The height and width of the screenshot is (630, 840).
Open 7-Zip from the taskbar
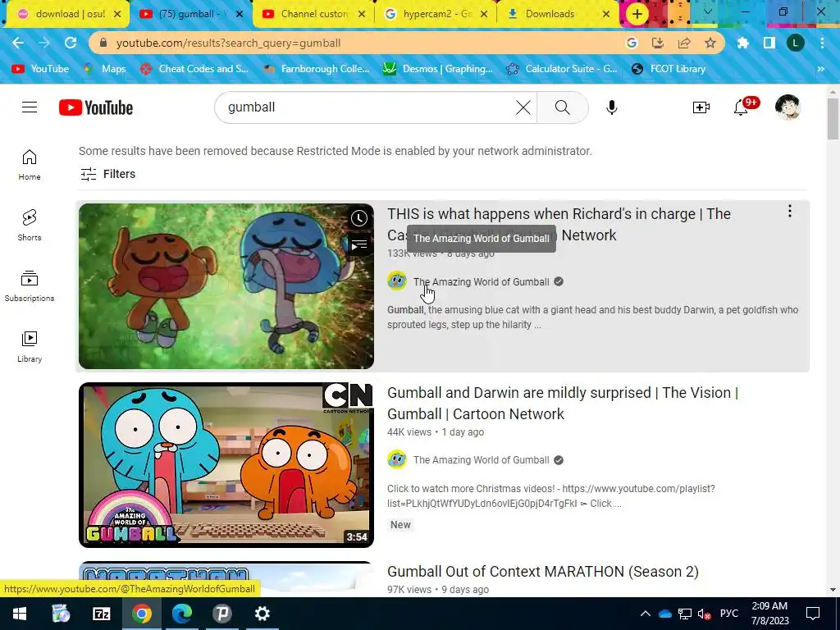[101, 614]
